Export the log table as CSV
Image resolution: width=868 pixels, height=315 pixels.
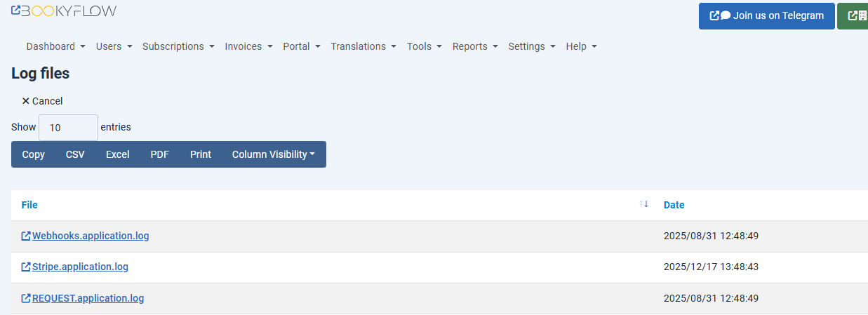click(x=75, y=154)
